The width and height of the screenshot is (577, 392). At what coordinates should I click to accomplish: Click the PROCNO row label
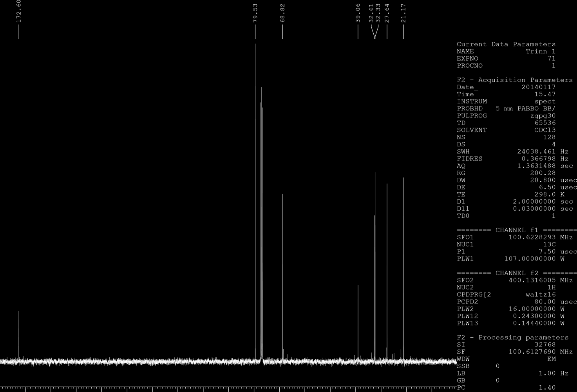pos(470,66)
